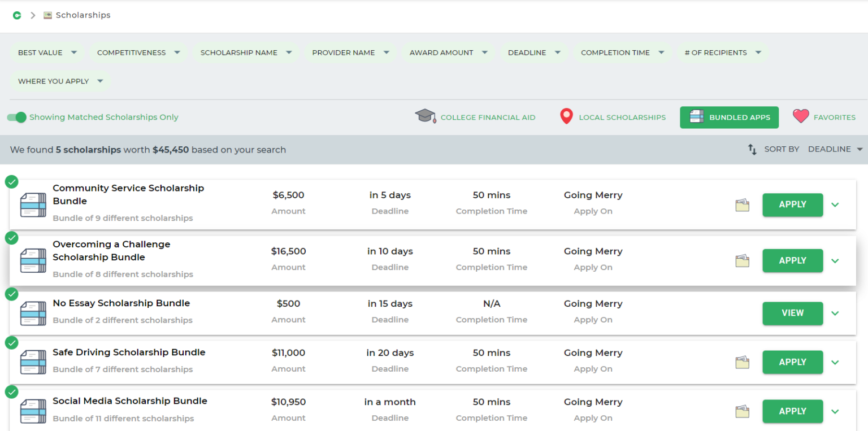Open the Award Amount filter dropdown

coord(448,53)
